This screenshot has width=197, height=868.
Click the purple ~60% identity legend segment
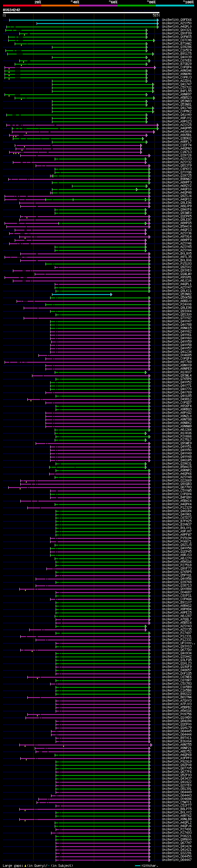pos(98,6)
